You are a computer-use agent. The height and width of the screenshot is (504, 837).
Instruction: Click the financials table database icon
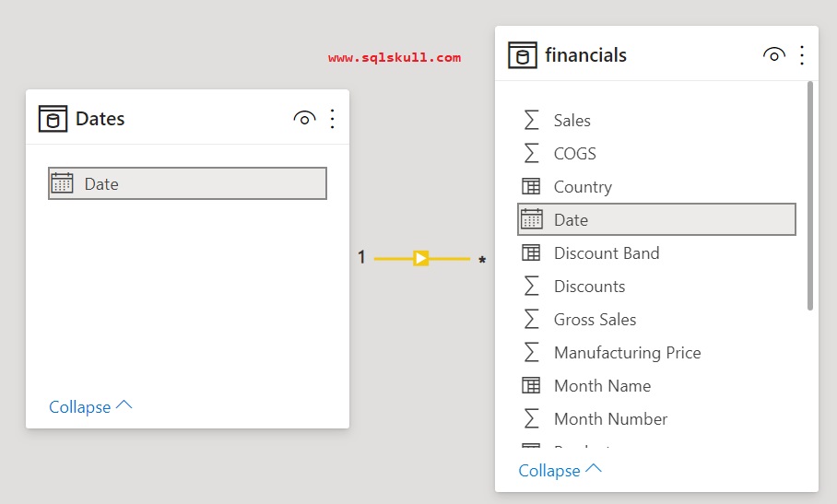pyautogui.click(x=523, y=55)
